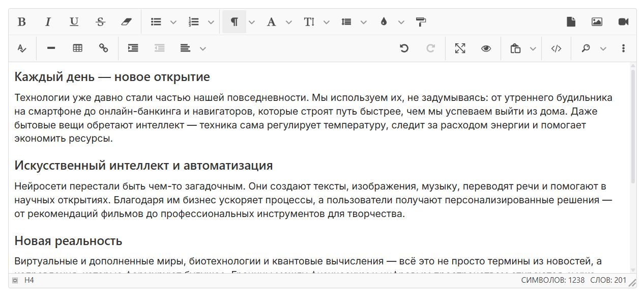Toggle underline formatting
The height and width of the screenshot is (296, 644).
click(x=74, y=22)
